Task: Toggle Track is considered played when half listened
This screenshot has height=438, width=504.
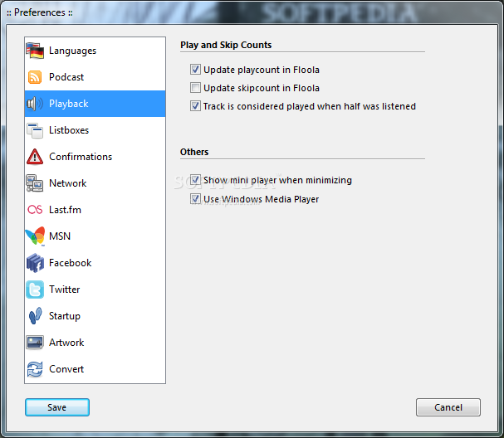Action: point(195,106)
